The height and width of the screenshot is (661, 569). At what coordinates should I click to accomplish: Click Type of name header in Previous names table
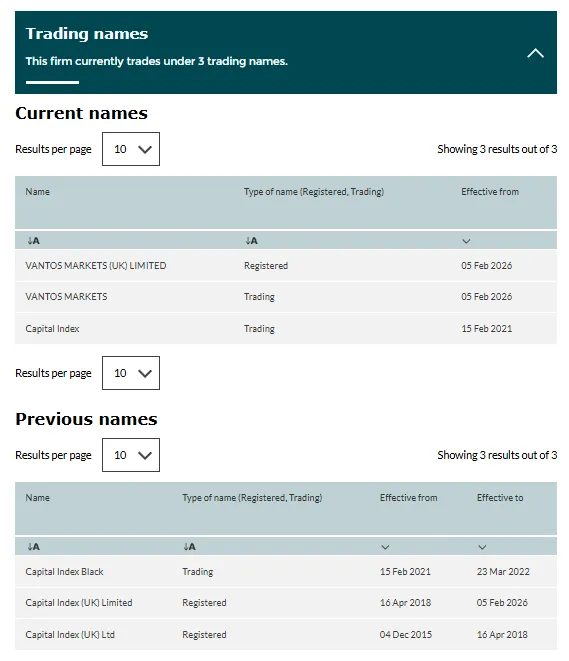(x=252, y=498)
